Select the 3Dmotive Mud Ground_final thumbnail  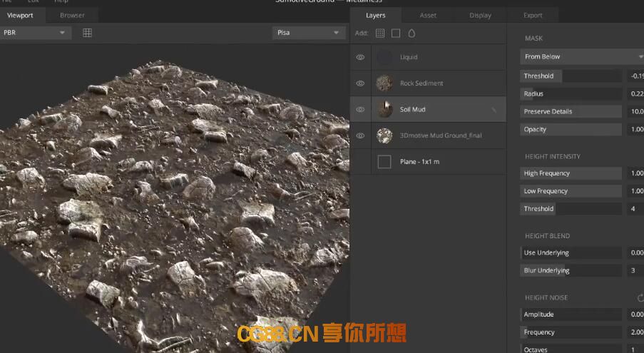384,135
